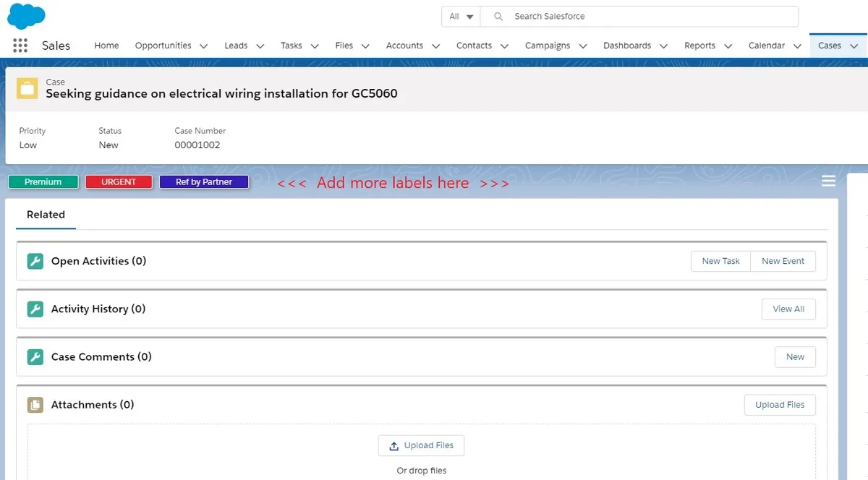
Task: Open the hamburger menu icon beside labels
Action: tap(829, 181)
